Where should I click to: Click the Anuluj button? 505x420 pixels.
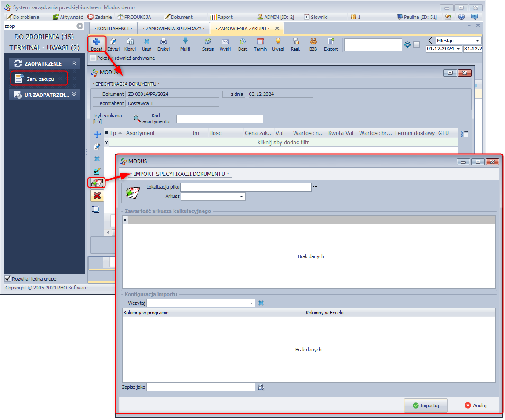(x=475, y=405)
